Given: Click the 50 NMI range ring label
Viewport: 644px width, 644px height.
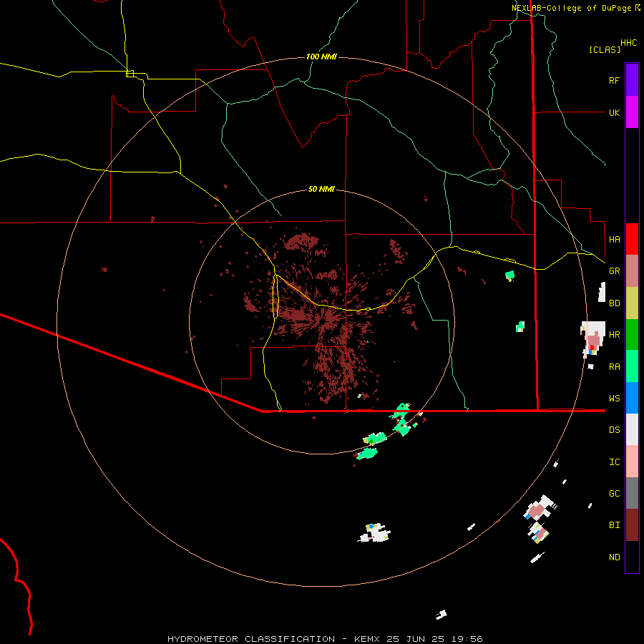Looking at the screenshot, I should click(321, 189).
